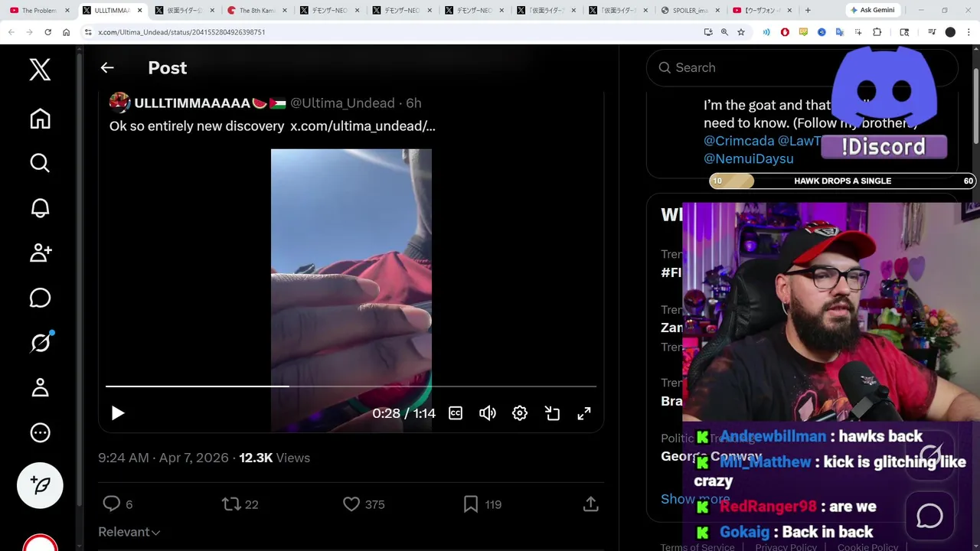
Task: Open Chrome three-dot menu
Action: [969, 32]
